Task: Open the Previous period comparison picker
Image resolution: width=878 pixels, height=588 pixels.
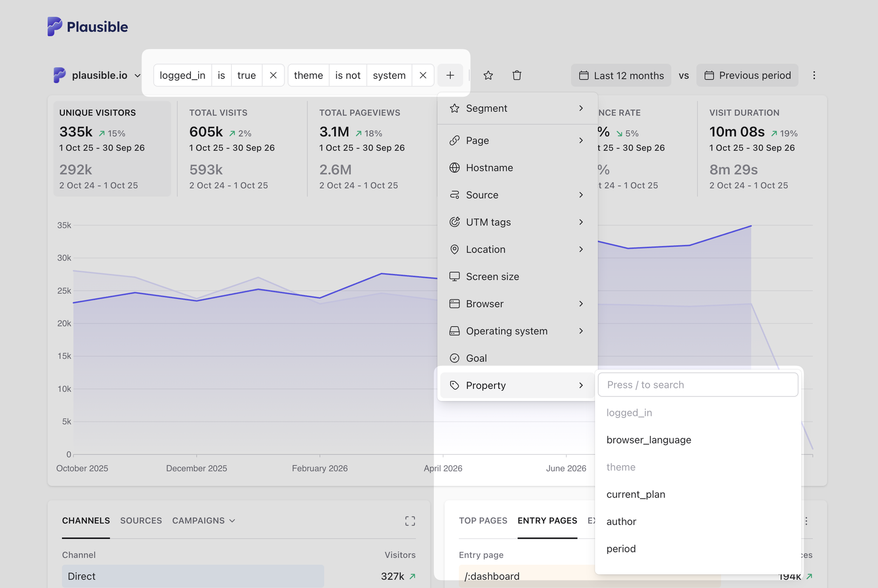Action: [x=747, y=75]
